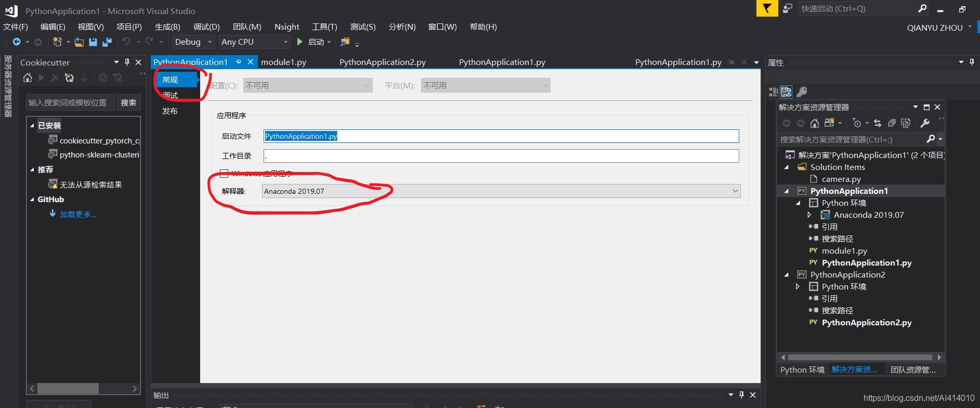980x408 pixels.
Task: Click the Cookiecutter home icon
Action: 28,78
